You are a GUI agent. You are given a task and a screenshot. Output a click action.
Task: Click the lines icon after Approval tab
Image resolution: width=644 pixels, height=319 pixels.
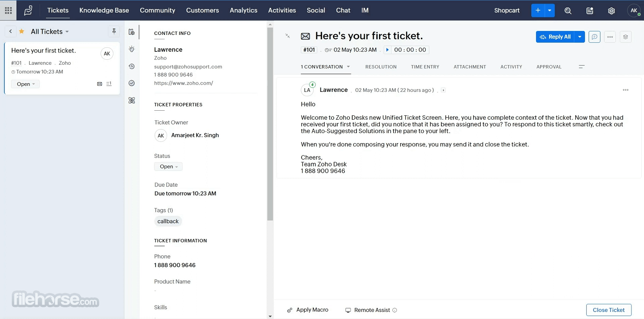[582, 67]
